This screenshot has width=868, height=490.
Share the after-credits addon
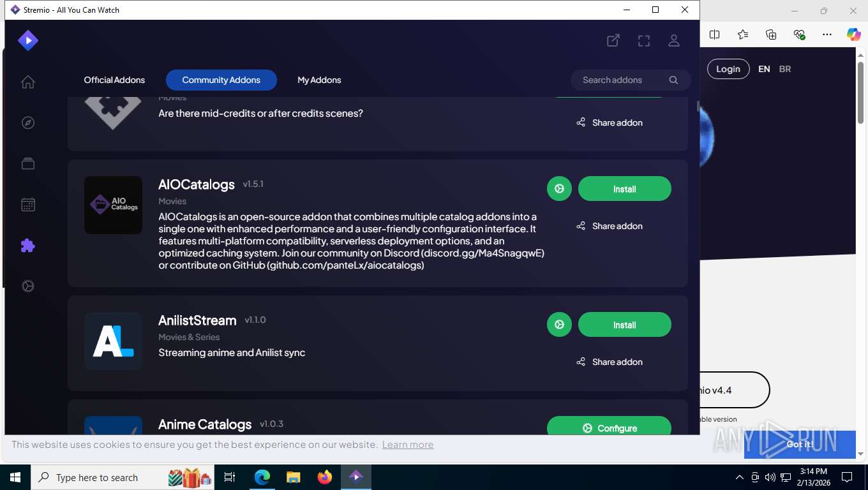pos(610,122)
